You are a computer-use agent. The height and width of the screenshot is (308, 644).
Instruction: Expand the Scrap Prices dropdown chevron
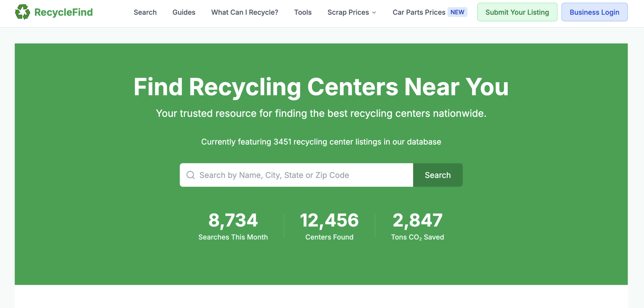click(374, 13)
